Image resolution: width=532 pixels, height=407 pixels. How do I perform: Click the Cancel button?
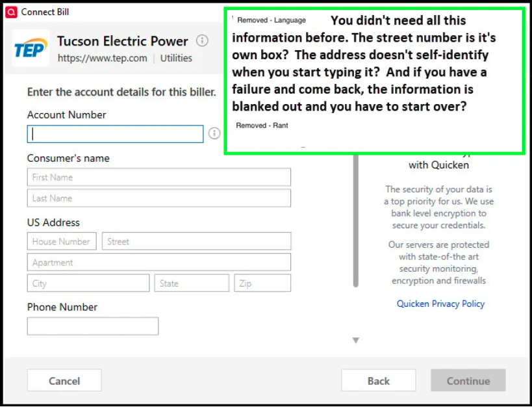(x=64, y=380)
